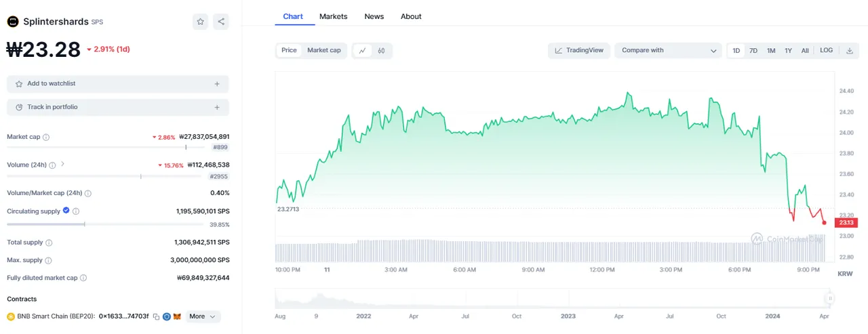Click the 39.85% circulating supply percentage
Viewport: 868px width, 334px height.
[219, 224]
